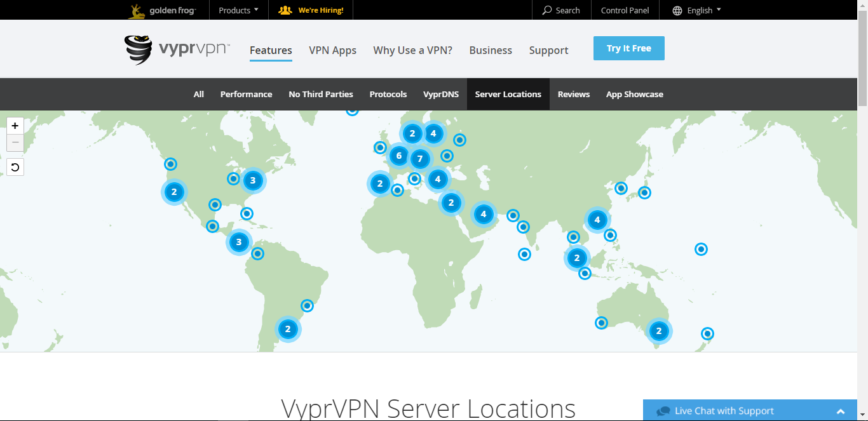Open the No Third Parties tab
868x421 pixels.
pos(321,94)
